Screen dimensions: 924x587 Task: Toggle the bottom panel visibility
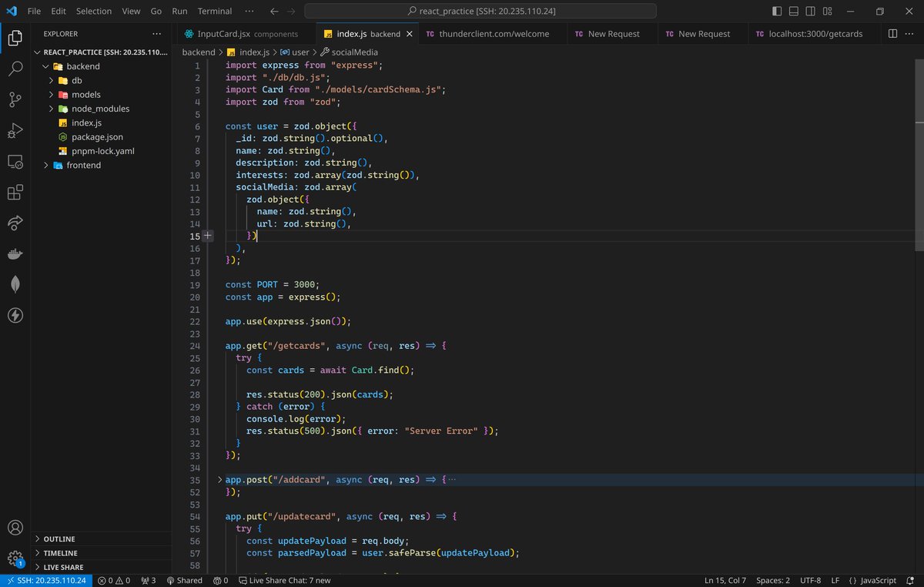(x=794, y=11)
